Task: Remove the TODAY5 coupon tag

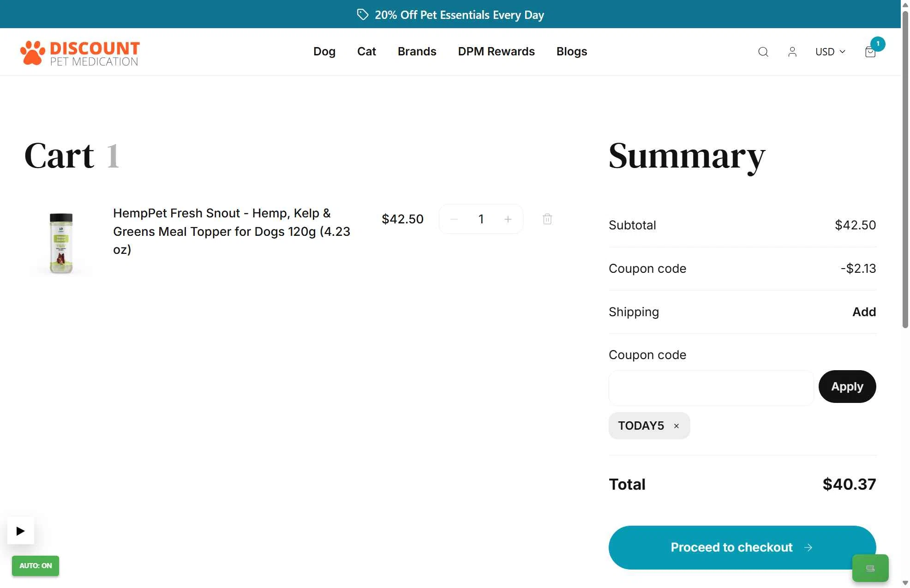Action: point(677,426)
